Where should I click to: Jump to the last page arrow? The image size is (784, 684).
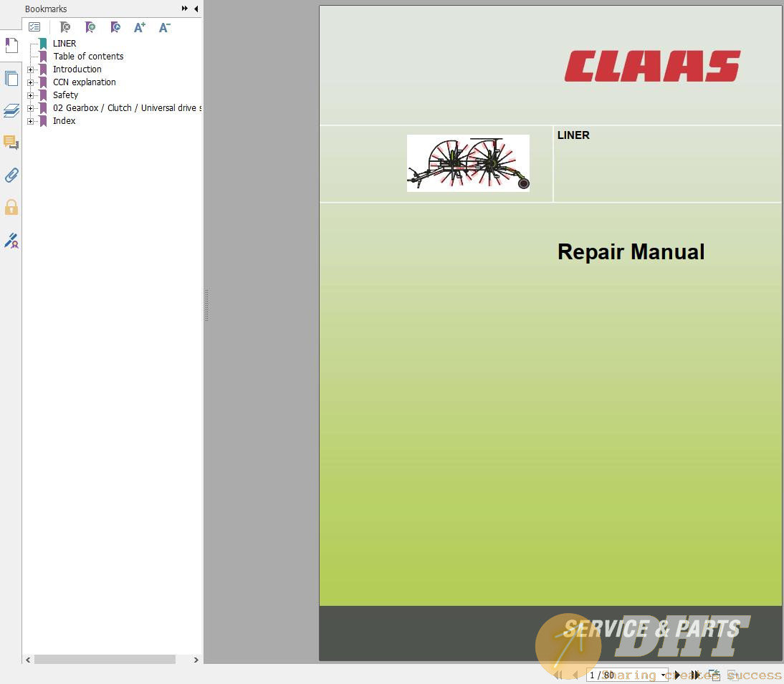tap(695, 675)
